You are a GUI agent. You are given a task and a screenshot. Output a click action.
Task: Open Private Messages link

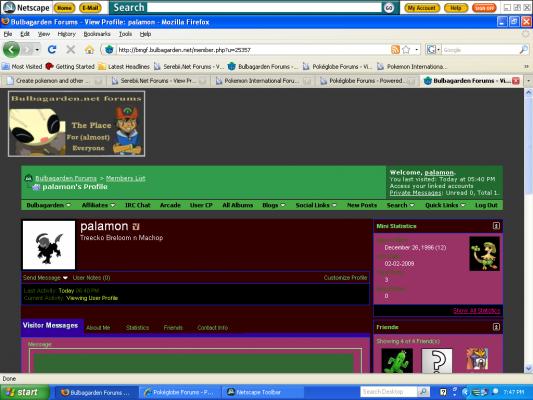click(x=415, y=193)
